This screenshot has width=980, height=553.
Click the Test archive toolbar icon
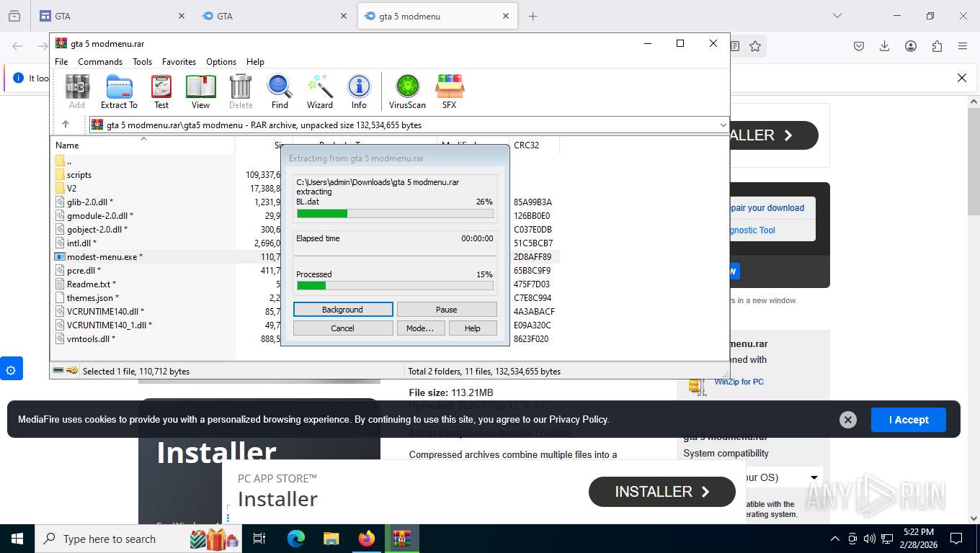(x=161, y=91)
